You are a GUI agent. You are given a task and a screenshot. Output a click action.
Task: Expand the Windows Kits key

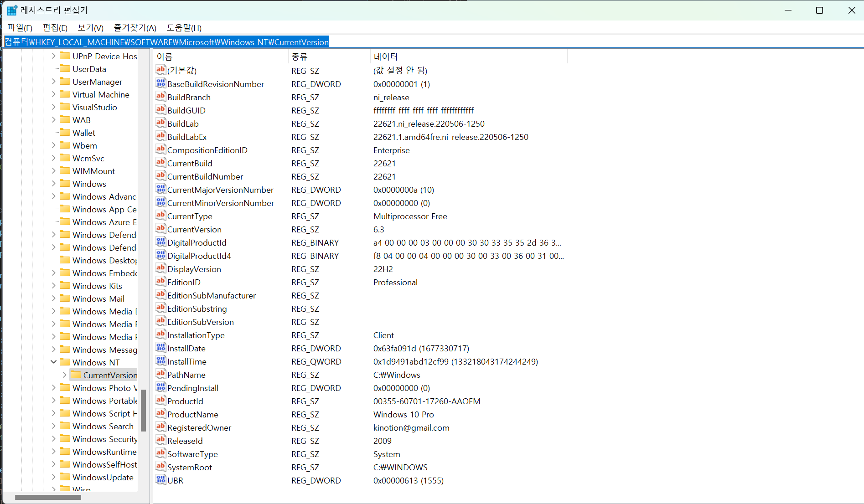(x=53, y=285)
